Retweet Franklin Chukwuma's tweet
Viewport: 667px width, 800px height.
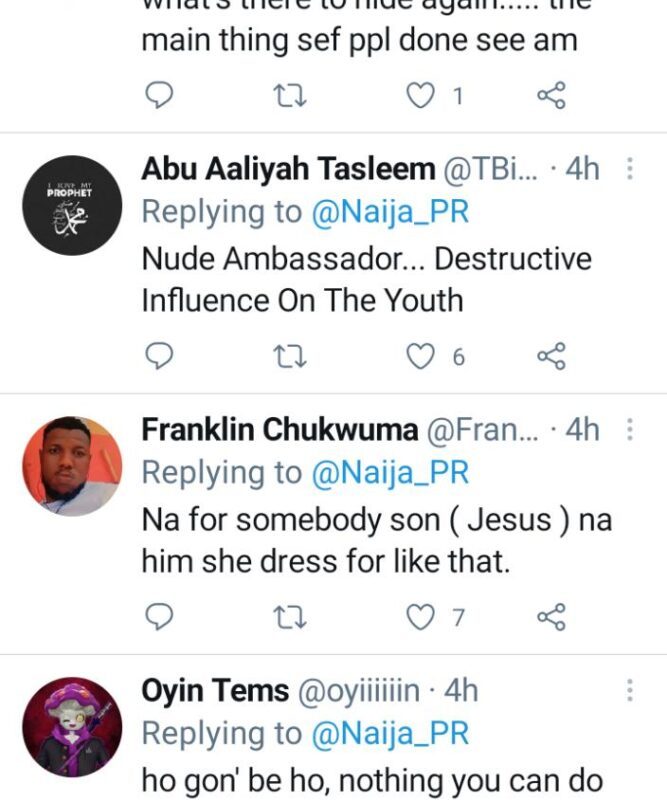pyautogui.click(x=290, y=617)
